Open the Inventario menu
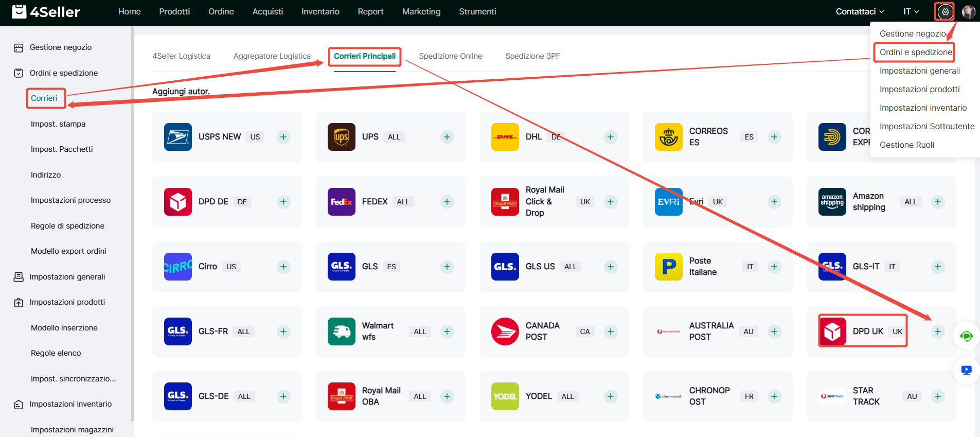The width and height of the screenshot is (980, 437). click(x=320, y=11)
